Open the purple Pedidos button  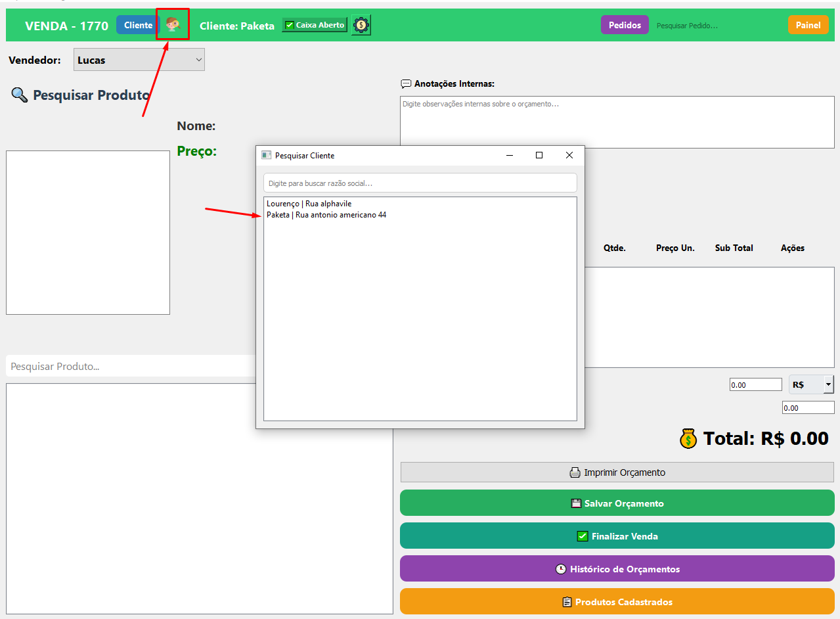pyautogui.click(x=624, y=25)
